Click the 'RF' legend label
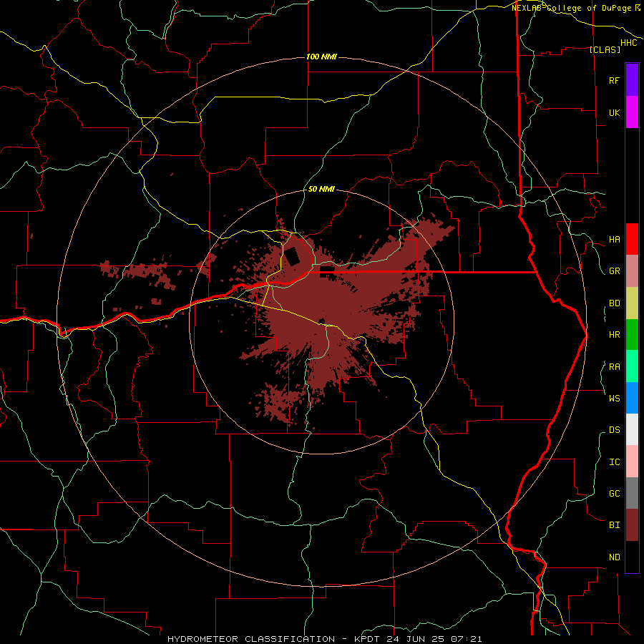 [614, 81]
